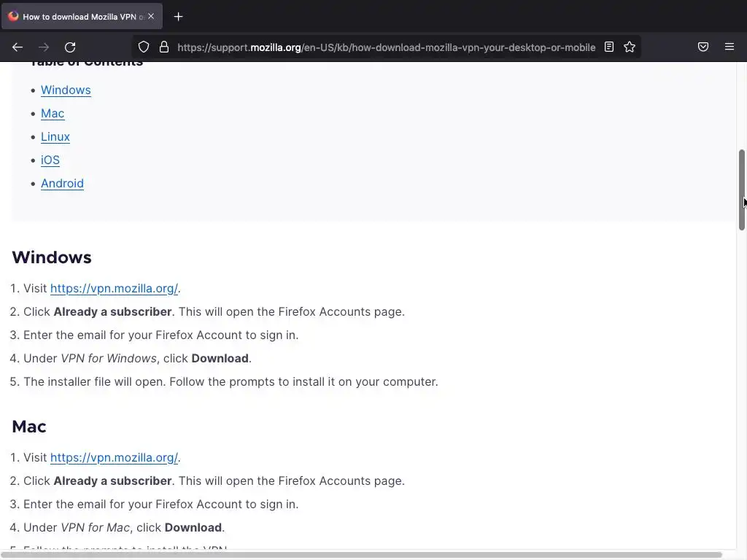Viewport: 747px width, 560px height.
Task: Click the Mac section heading
Action: [x=29, y=426]
